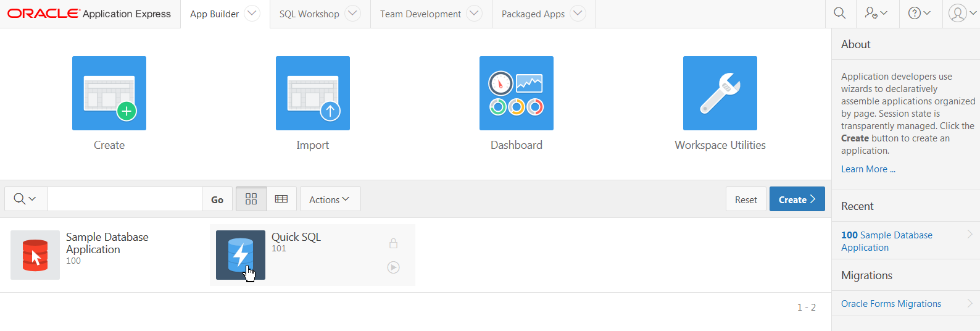The image size is (980, 331).
Task: Expand the App Builder dropdown arrow
Action: pos(252,14)
